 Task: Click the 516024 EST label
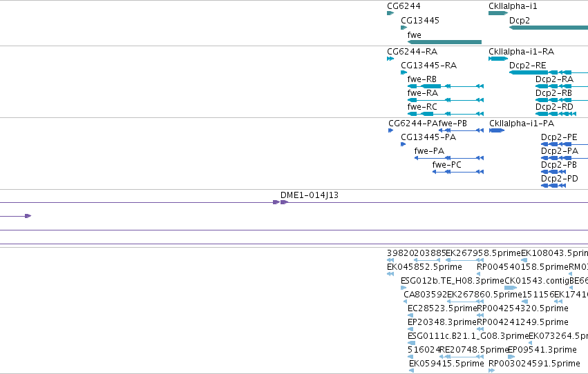[x=424, y=350]
